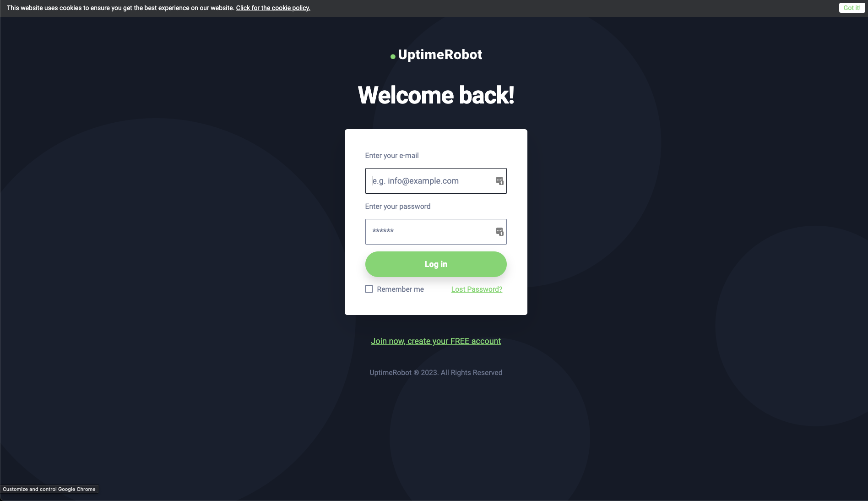Open the Lost Password? link
This screenshot has width=868, height=501.
point(477,289)
